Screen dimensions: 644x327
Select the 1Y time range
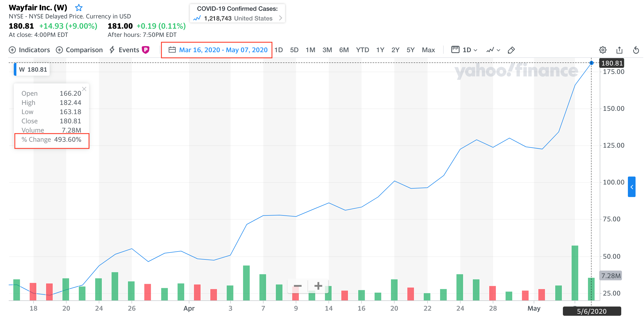[x=380, y=50]
